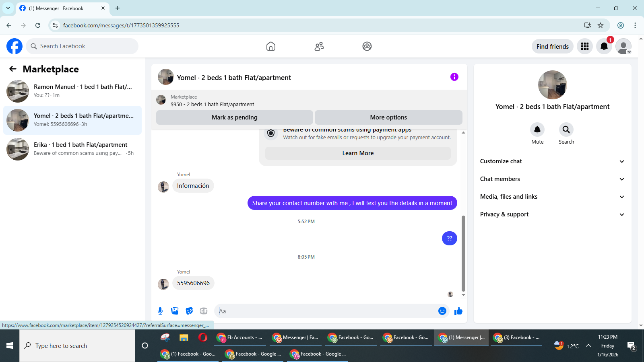Click Find friends button
The height and width of the screenshot is (362, 644).
click(x=552, y=46)
